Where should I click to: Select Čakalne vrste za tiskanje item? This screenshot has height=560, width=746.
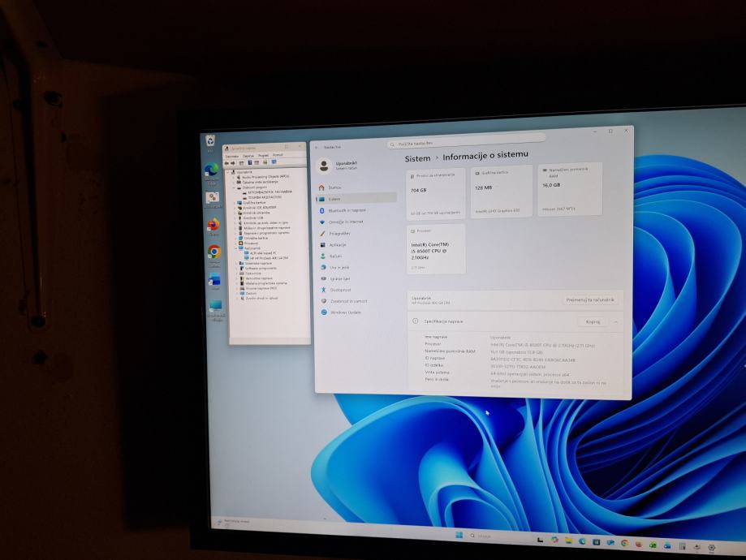click(261, 182)
